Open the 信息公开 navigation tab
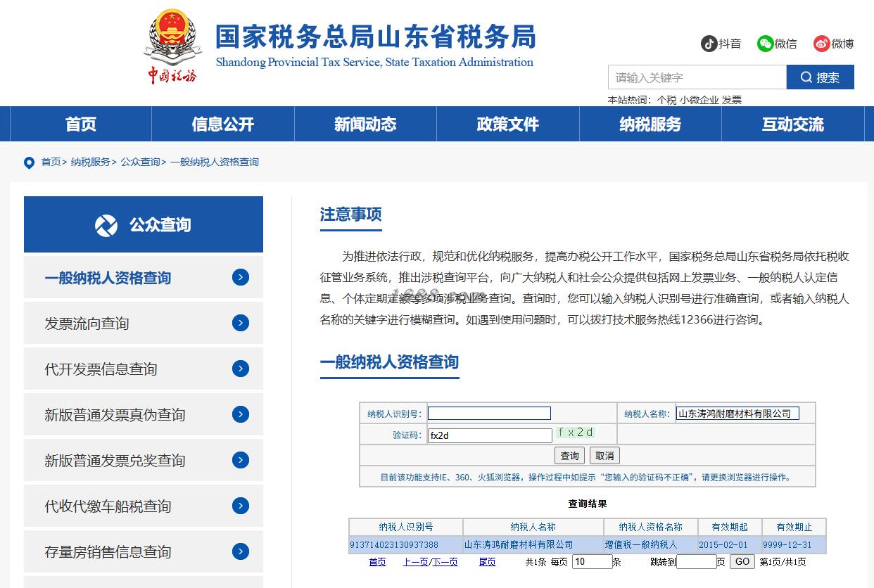The height and width of the screenshot is (588, 874). coord(223,124)
